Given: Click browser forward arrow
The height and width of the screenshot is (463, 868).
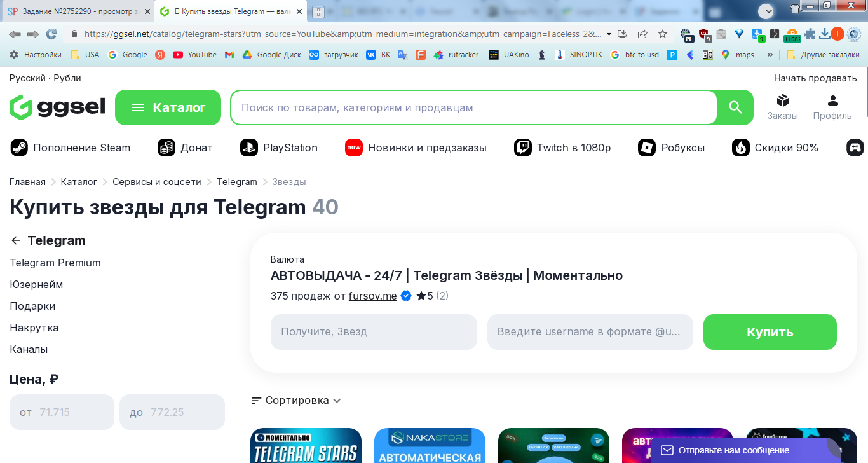Looking at the screenshot, I should click(x=33, y=34).
